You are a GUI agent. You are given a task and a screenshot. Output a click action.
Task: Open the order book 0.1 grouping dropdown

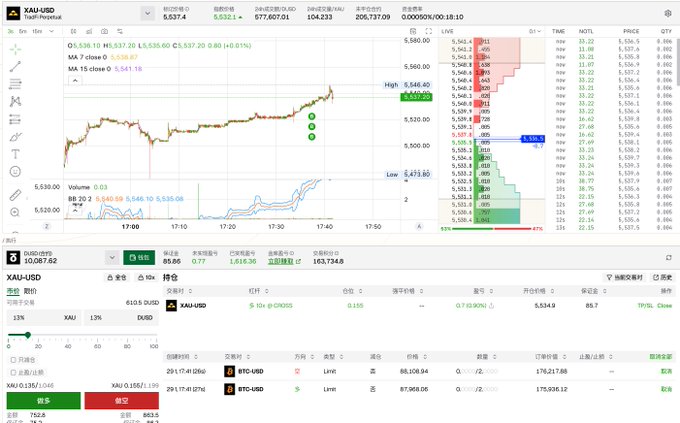point(535,31)
